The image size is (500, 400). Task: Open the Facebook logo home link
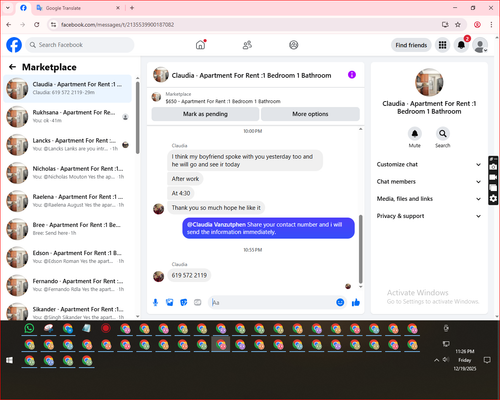[x=14, y=45]
